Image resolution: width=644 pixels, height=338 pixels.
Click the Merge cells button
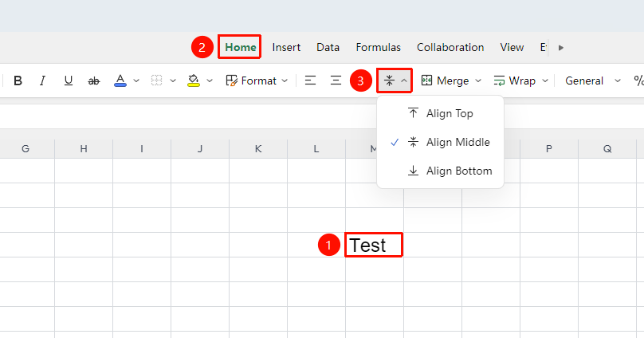446,81
